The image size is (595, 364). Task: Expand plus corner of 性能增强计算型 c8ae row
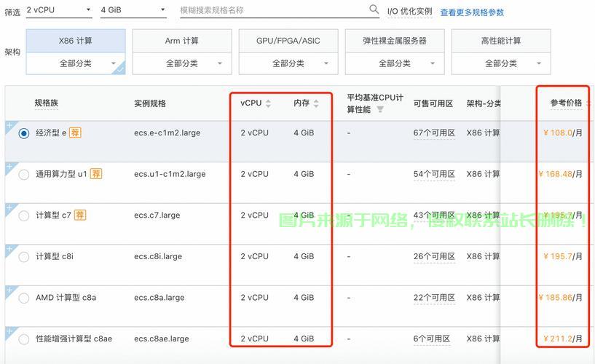9,331
